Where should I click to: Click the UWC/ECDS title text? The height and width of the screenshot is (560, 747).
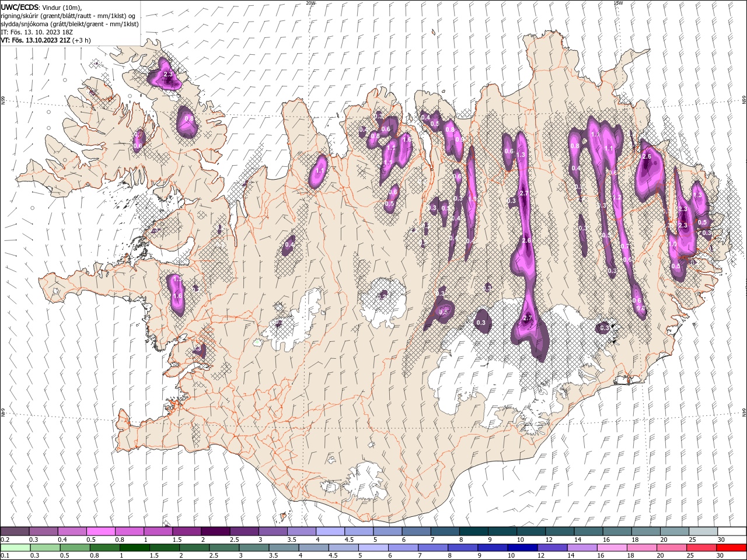[20, 6]
